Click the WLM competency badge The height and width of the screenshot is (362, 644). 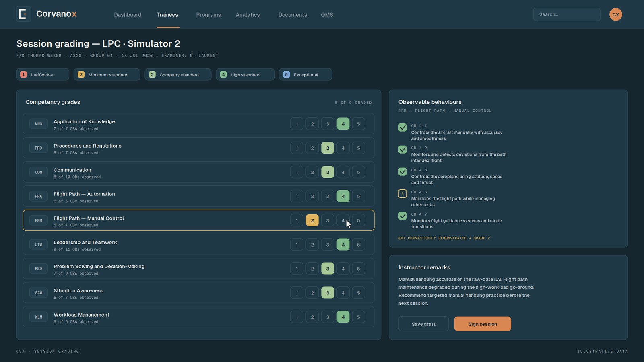(39, 317)
